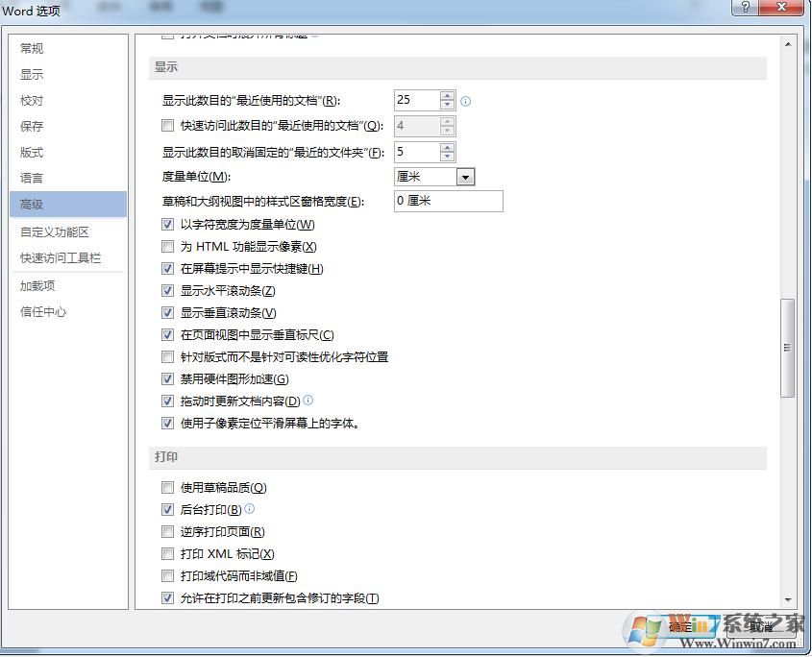Click the 度量单位(M) label
The width and height of the screenshot is (812, 657).
(x=196, y=177)
